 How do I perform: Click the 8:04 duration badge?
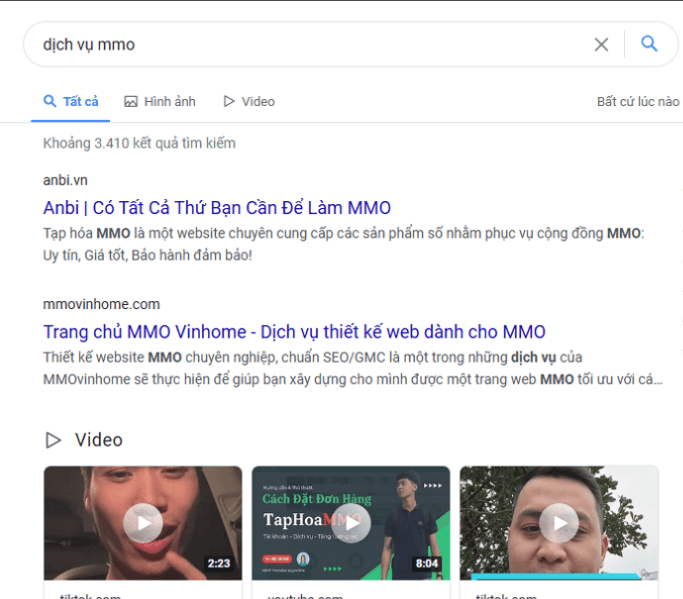[426, 563]
